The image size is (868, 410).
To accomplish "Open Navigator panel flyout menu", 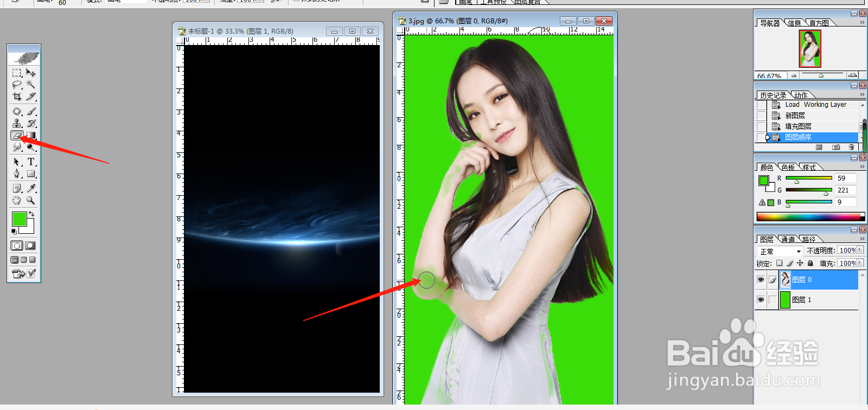I will coord(862,23).
